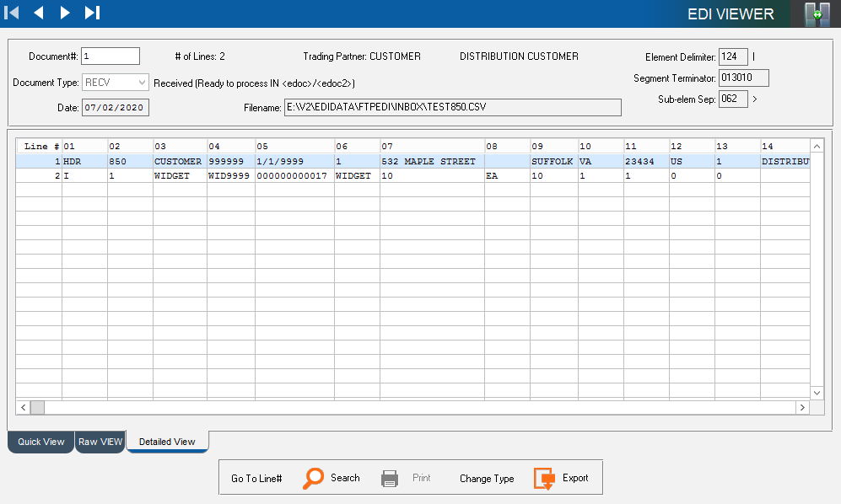Select grid row 2 containing WIDGET data
Viewport: 841px width, 504px height.
(253, 175)
